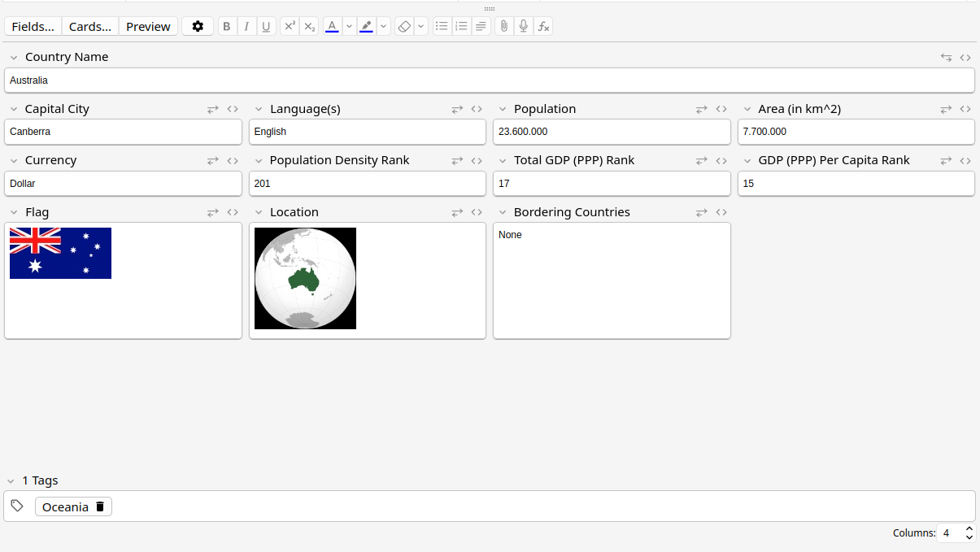
Task: Open the editor gear options icon
Action: coord(198,26)
